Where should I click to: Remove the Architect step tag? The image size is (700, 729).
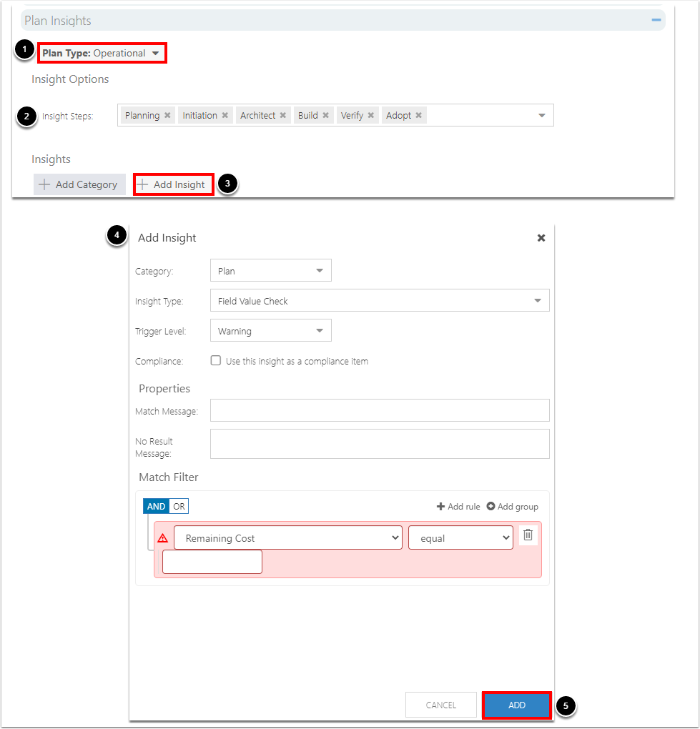(283, 115)
